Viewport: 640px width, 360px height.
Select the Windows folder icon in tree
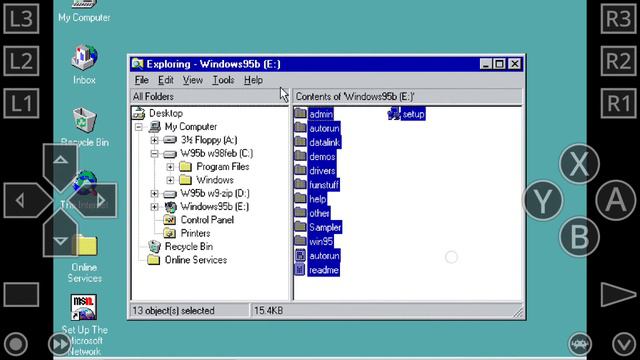click(186, 180)
